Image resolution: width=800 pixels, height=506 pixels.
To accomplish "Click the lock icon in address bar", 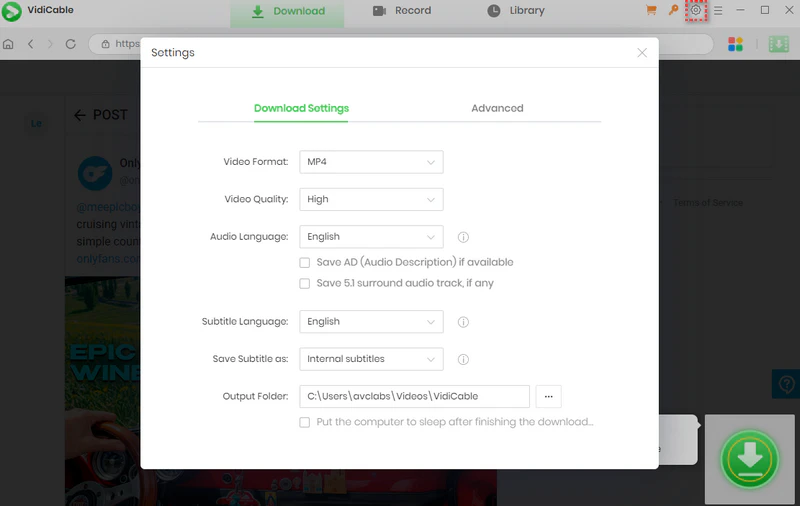I will 105,44.
